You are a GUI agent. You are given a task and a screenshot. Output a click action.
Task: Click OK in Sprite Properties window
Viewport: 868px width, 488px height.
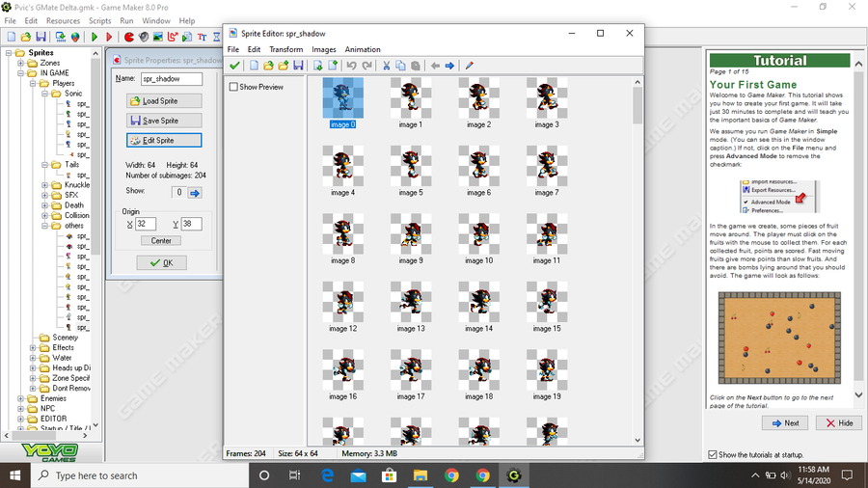(162, 263)
